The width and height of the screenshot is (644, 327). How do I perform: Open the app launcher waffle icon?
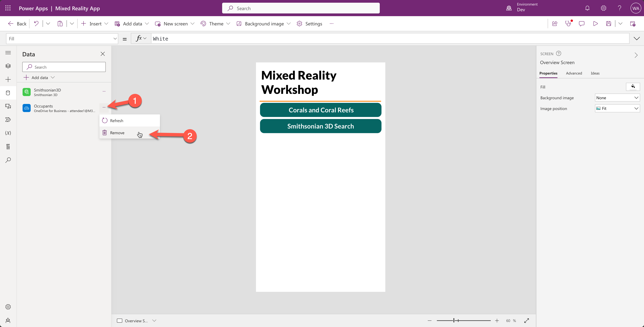(x=8, y=8)
